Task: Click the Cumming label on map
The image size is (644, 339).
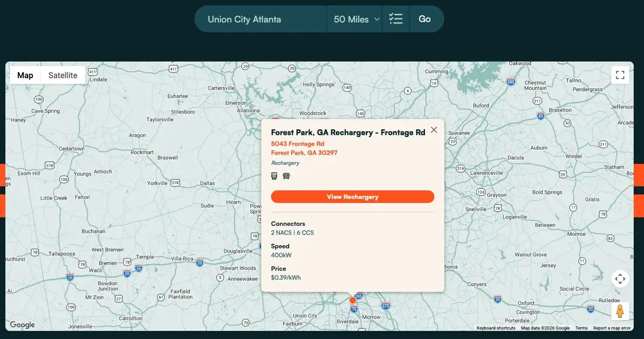Action: (x=437, y=71)
